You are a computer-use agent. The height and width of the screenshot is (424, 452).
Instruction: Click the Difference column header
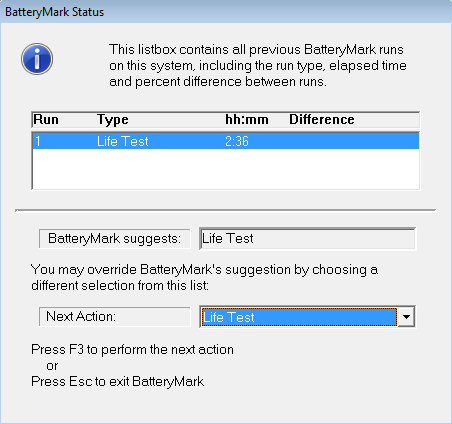tap(322, 120)
